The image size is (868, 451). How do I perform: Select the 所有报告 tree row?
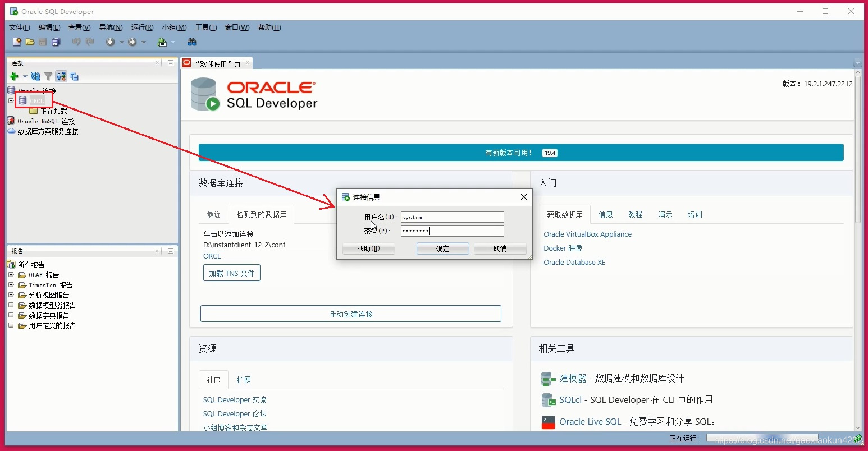(26, 265)
